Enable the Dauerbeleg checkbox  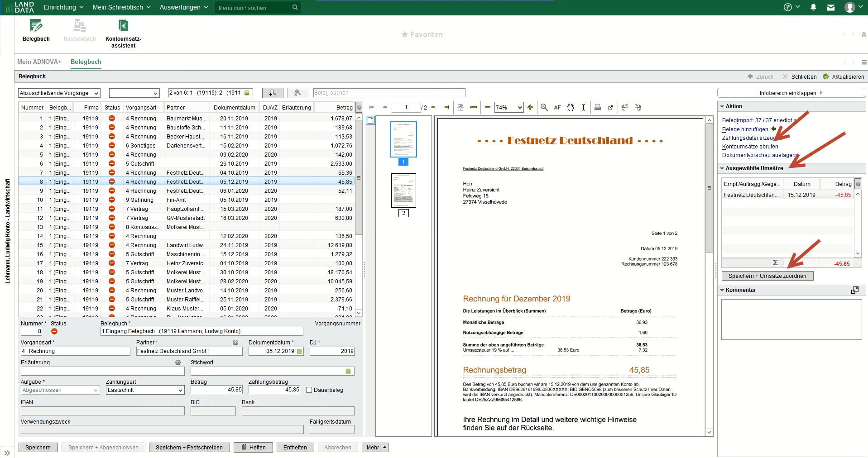309,390
